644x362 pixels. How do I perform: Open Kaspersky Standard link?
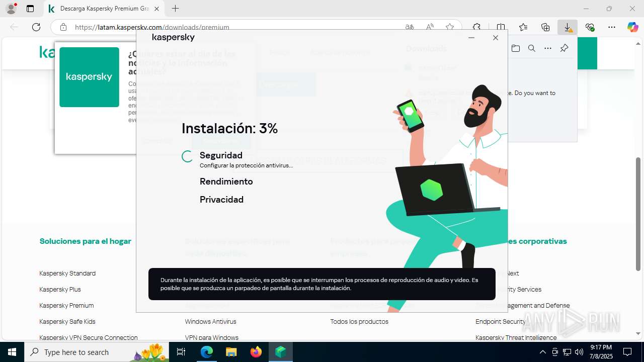pos(67,274)
